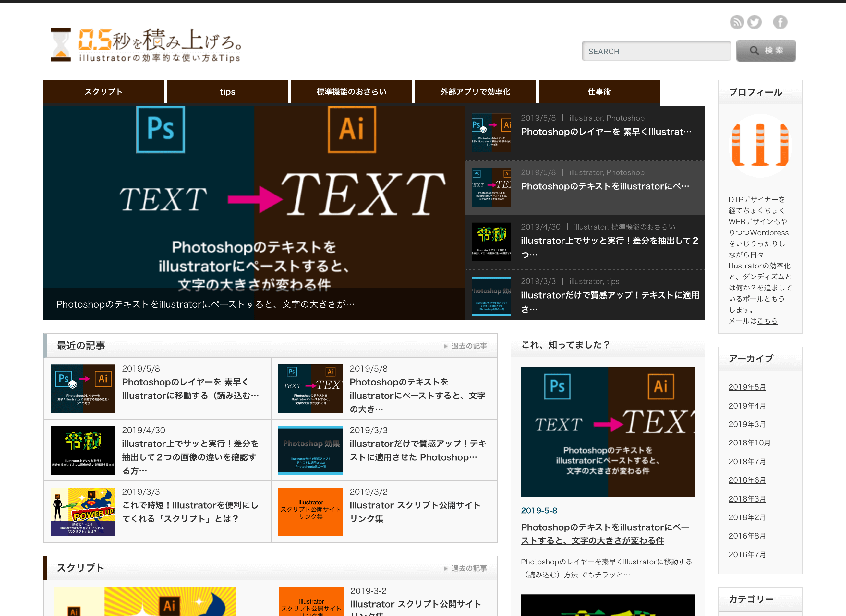The width and height of the screenshot is (846, 616).
Task: Click the POWER UP thumbnail in 最近の記事
Action: 83,512
